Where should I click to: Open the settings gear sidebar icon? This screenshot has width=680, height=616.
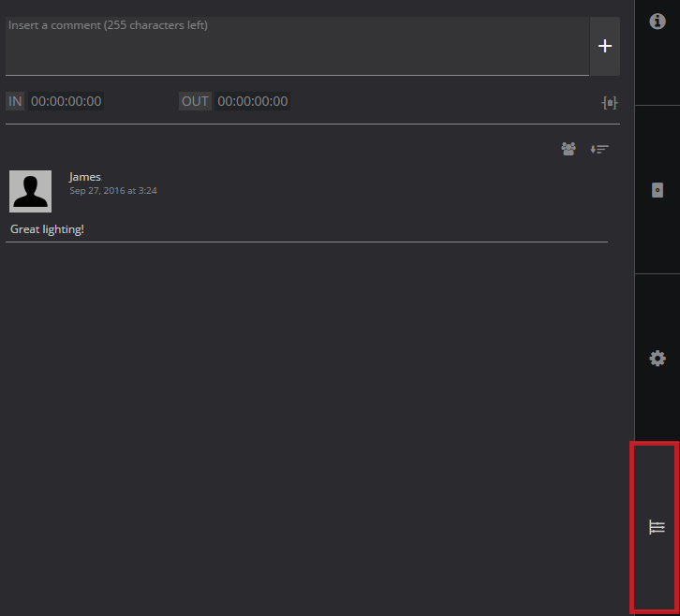657,358
